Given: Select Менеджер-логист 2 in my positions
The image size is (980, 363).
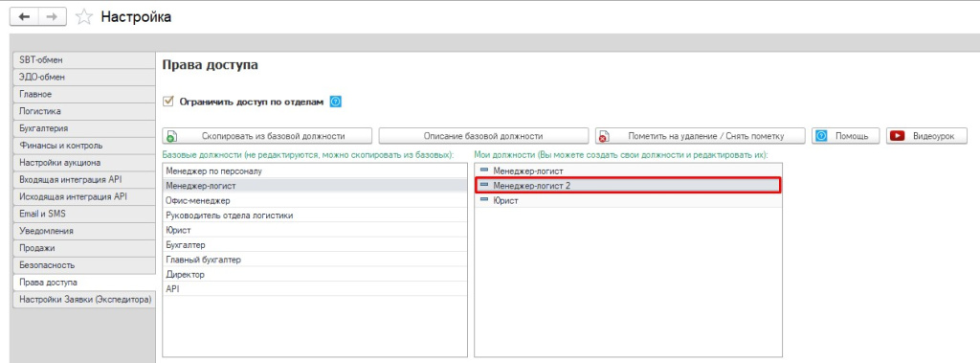Looking at the screenshot, I should [628, 185].
